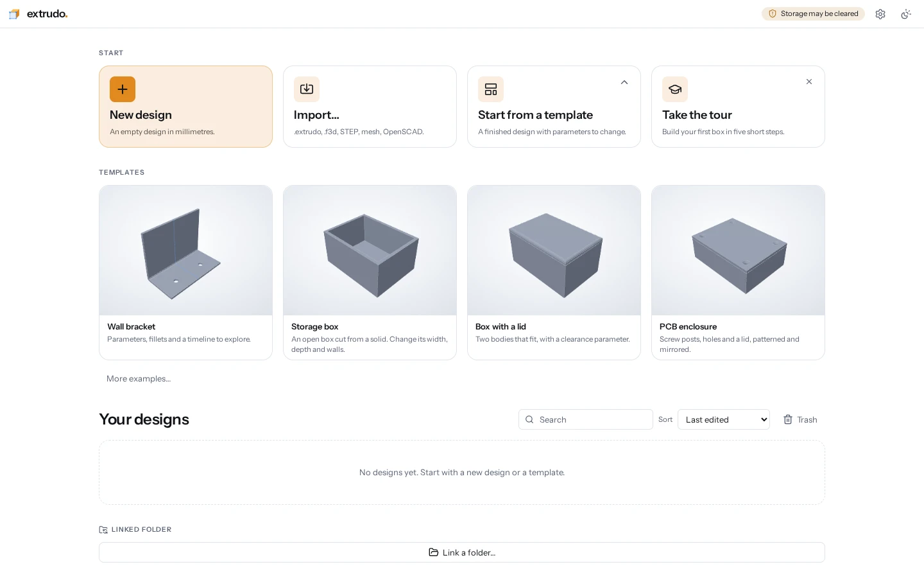Image resolution: width=924 pixels, height=578 pixels.
Task: Click the Search designs input field
Action: point(586,419)
